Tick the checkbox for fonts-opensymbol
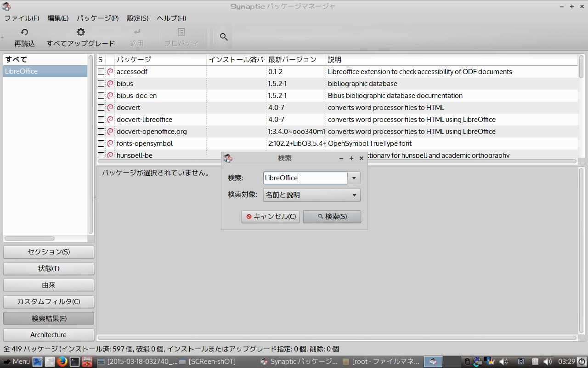The width and height of the screenshot is (588, 368). click(101, 144)
